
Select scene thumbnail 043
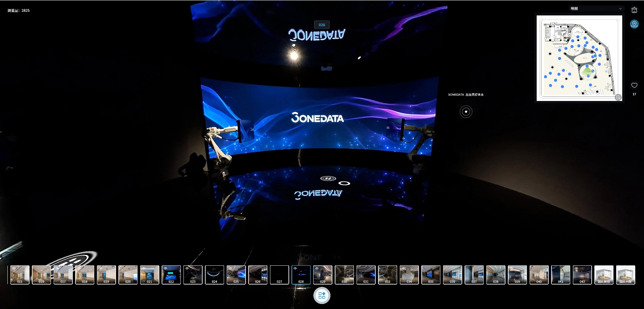point(582,275)
